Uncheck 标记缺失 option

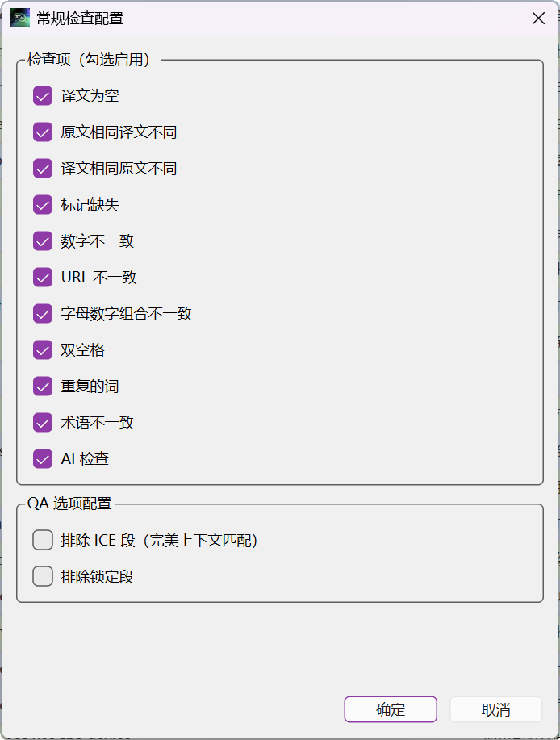[x=43, y=205]
